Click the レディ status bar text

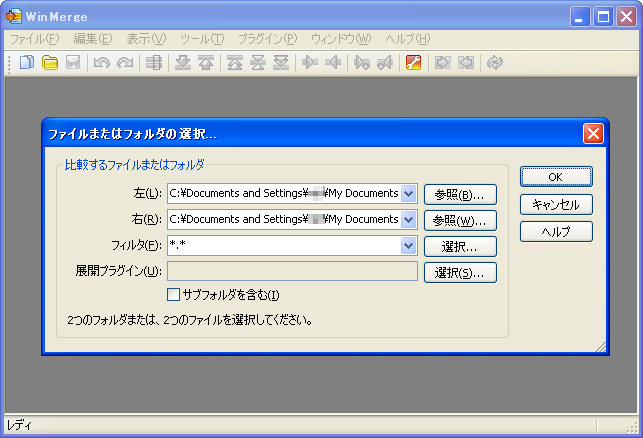(x=19, y=425)
